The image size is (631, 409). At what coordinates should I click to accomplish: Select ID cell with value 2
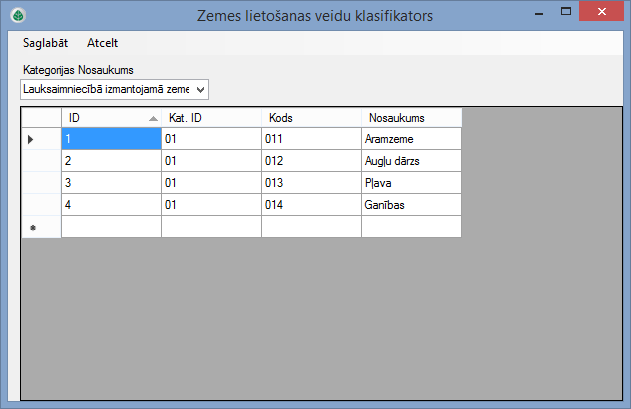click(x=111, y=161)
